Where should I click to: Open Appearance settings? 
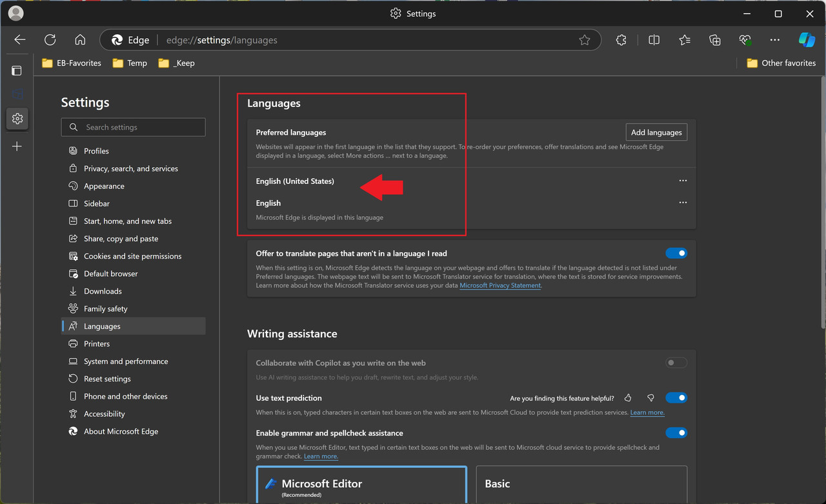point(134,186)
